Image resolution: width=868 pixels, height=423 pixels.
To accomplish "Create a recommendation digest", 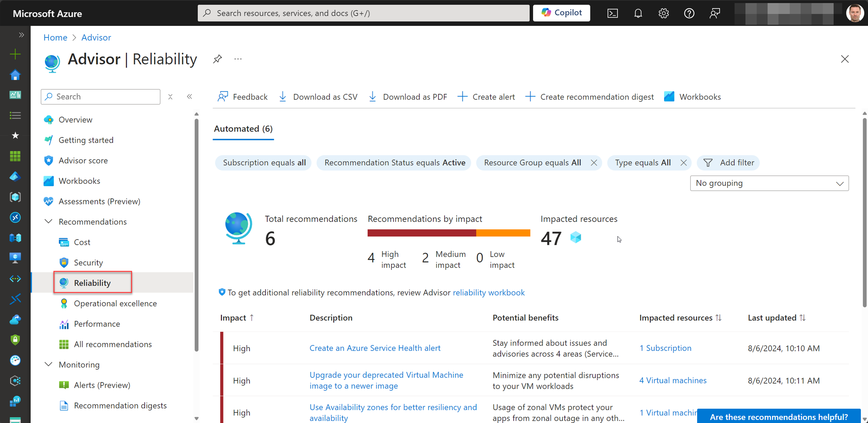I will point(589,97).
